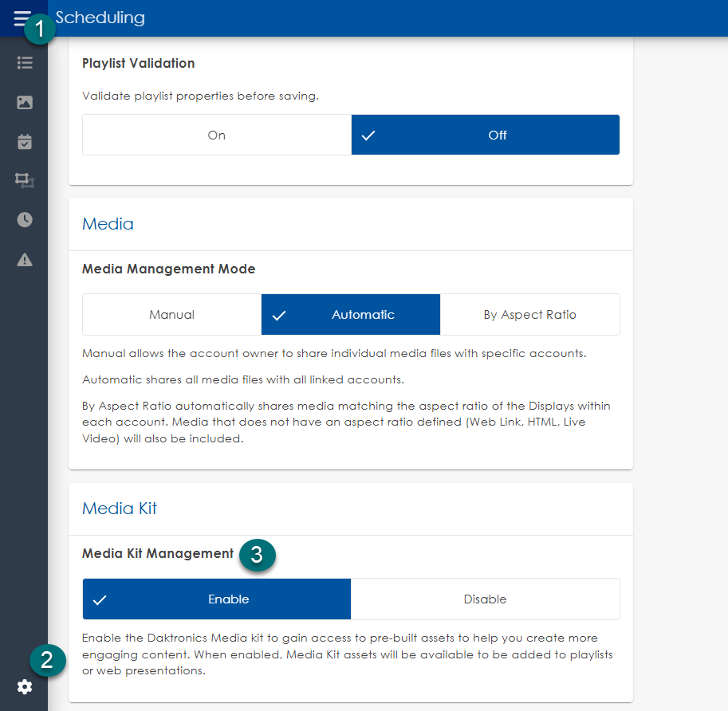Screen dimensions: 728x711
Task: Open the hamburger navigation menu
Action: click(x=22, y=18)
